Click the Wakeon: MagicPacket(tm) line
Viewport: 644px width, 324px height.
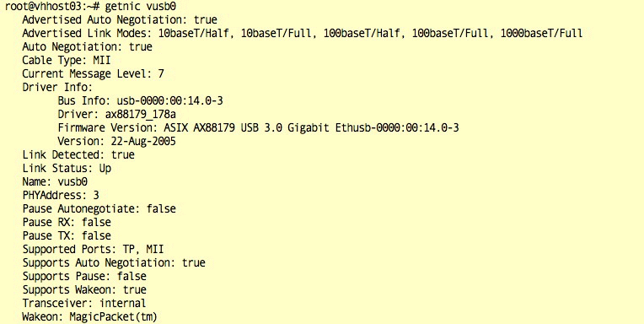click(90, 317)
